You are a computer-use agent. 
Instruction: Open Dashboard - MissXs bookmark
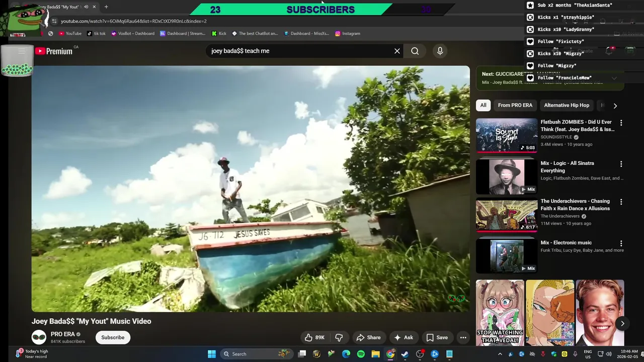(306, 33)
